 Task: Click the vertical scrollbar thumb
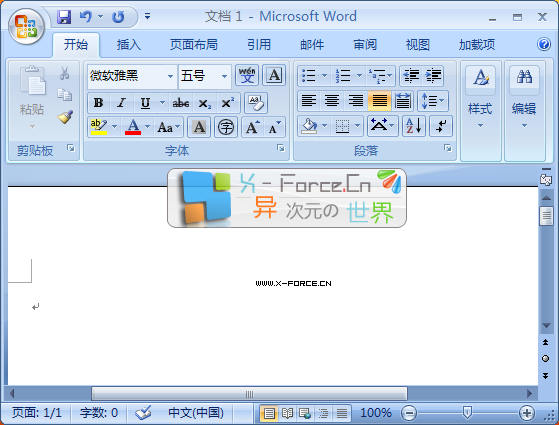point(546,216)
